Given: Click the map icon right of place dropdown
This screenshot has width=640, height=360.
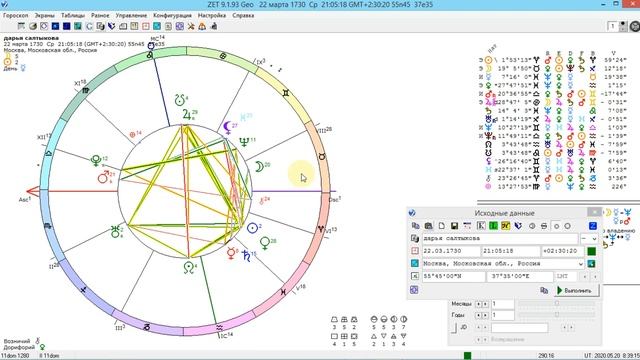Looking at the screenshot, I should click(x=591, y=264).
